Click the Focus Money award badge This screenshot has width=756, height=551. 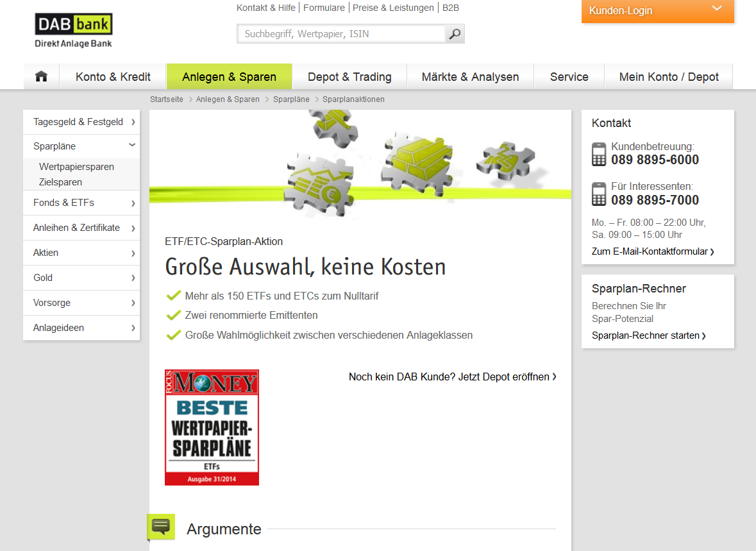tap(212, 427)
